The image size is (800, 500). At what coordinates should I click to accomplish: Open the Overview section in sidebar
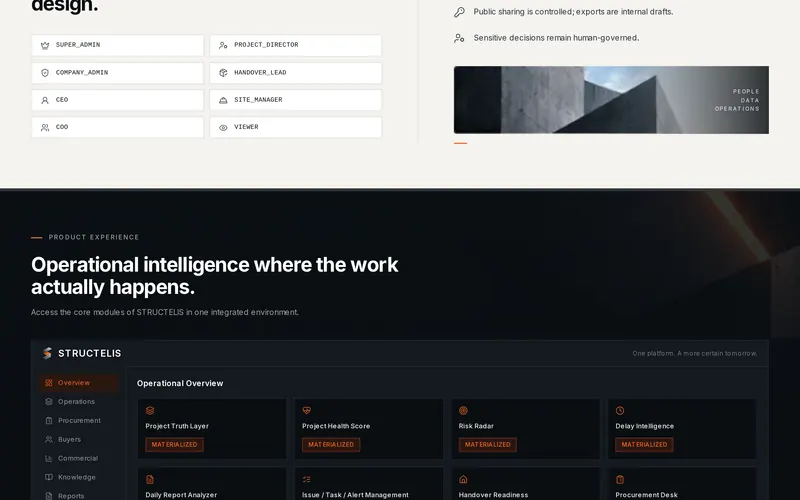click(x=78, y=383)
